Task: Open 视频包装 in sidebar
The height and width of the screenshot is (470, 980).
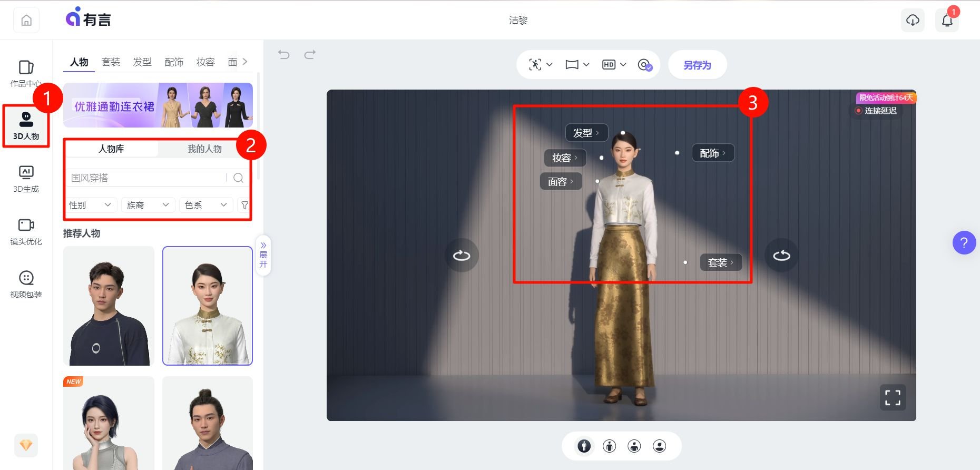Action: point(26,284)
